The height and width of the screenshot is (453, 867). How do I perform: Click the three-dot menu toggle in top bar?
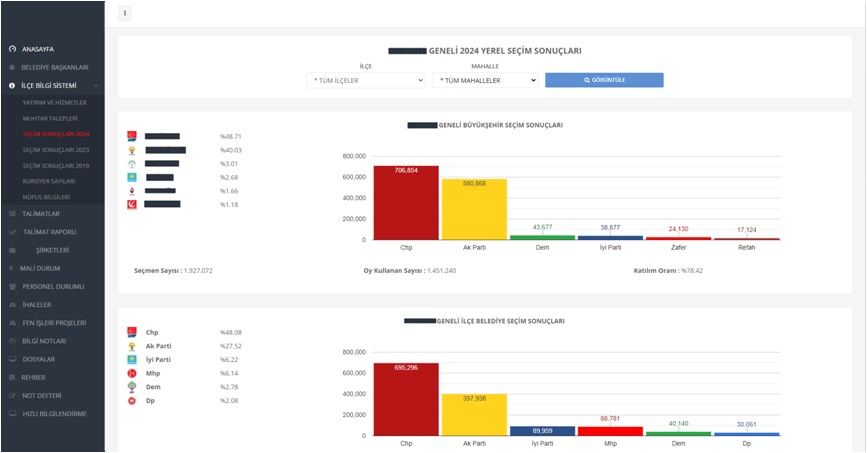pos(125,14)
